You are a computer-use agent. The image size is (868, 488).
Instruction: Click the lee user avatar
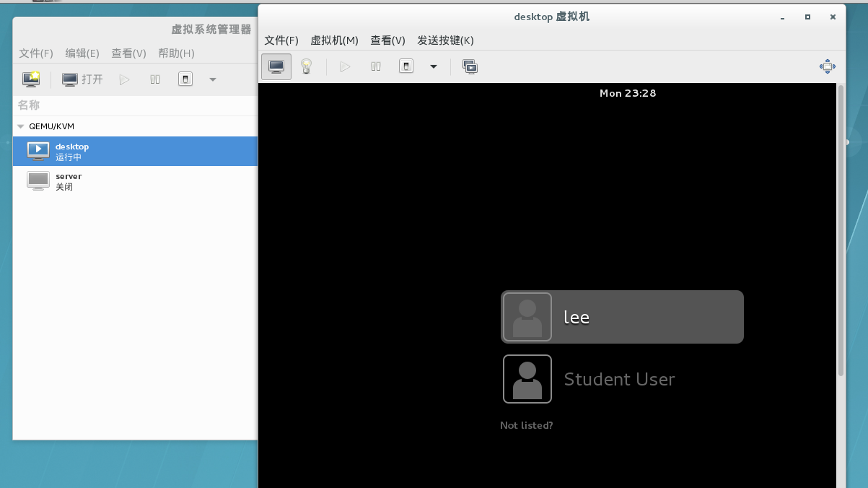pyautogui.click(x=527, y=317)
